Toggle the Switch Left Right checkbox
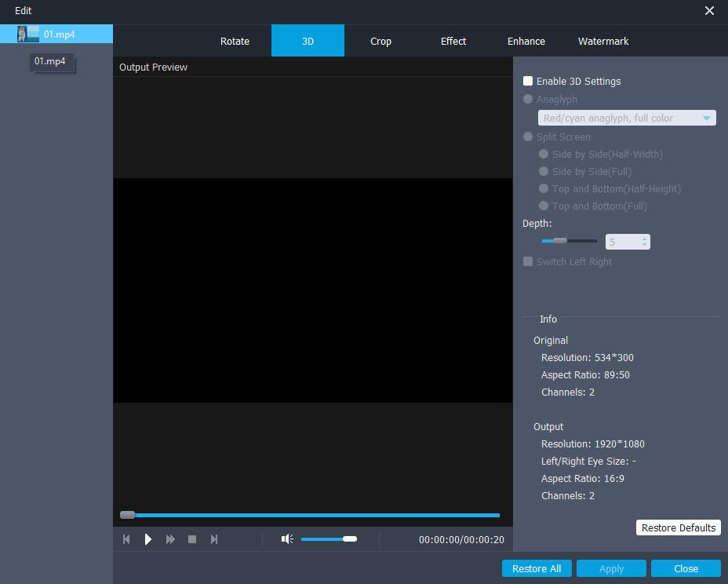This screenshot has width=728, height=584. coord(528,261)
